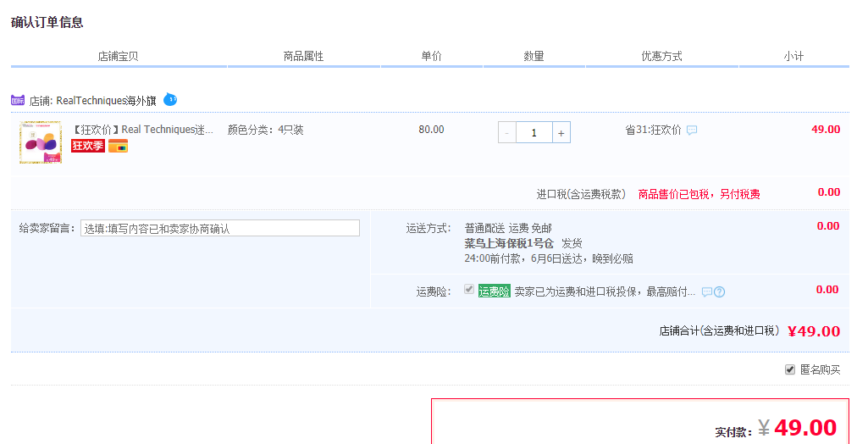Screen dimensions: 868x444
Task: Click the 小计 column header
Action: tap(793, 56)
